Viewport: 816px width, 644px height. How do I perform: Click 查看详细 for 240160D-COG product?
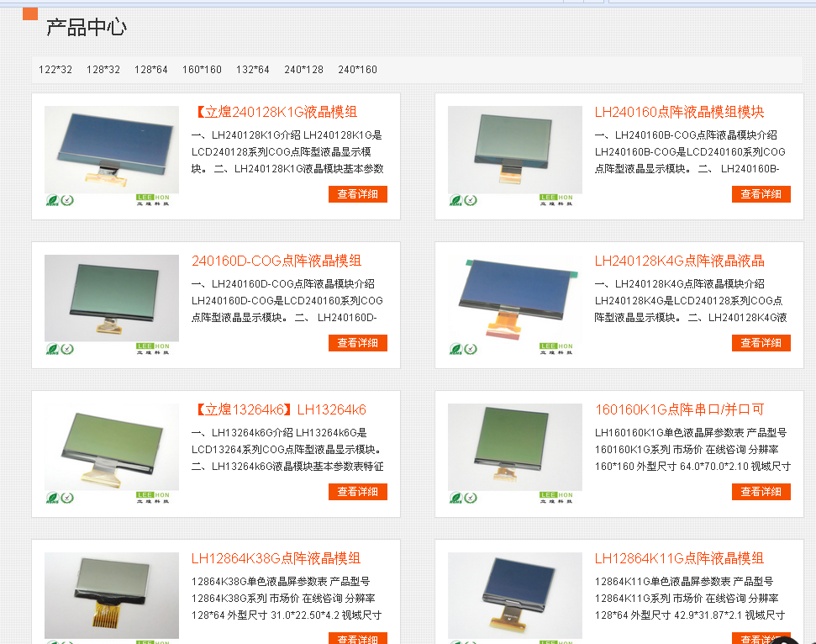(357, 343)
